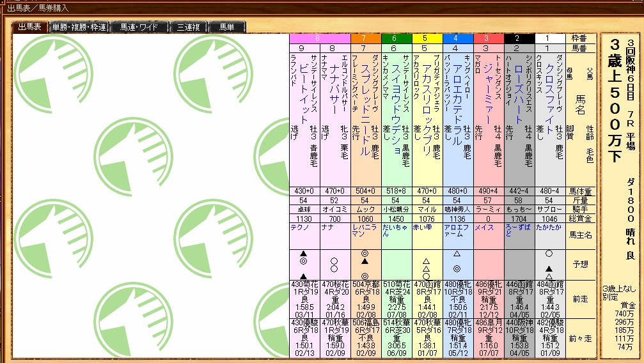Click owner name 赤い雫

click(x=423, y=228)
